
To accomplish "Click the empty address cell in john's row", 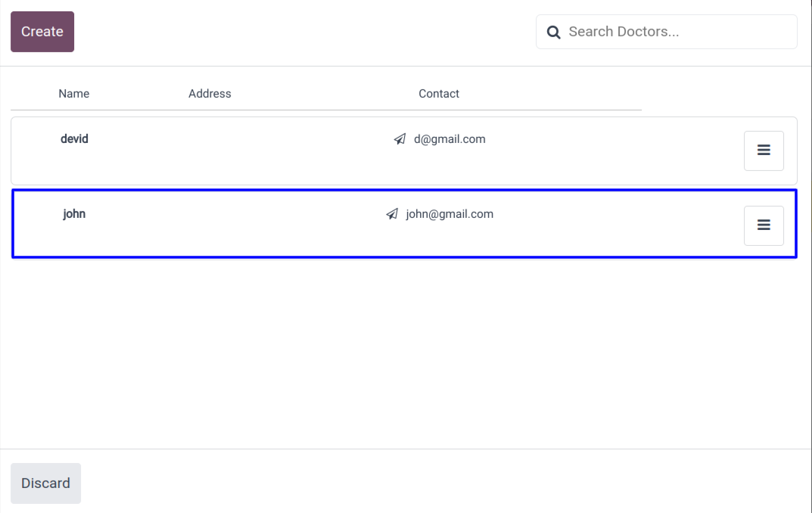I will point(227,214).
